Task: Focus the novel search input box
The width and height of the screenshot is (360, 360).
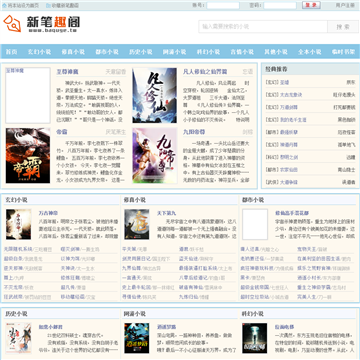Action: pyautogui.click(x=263, y=26)
